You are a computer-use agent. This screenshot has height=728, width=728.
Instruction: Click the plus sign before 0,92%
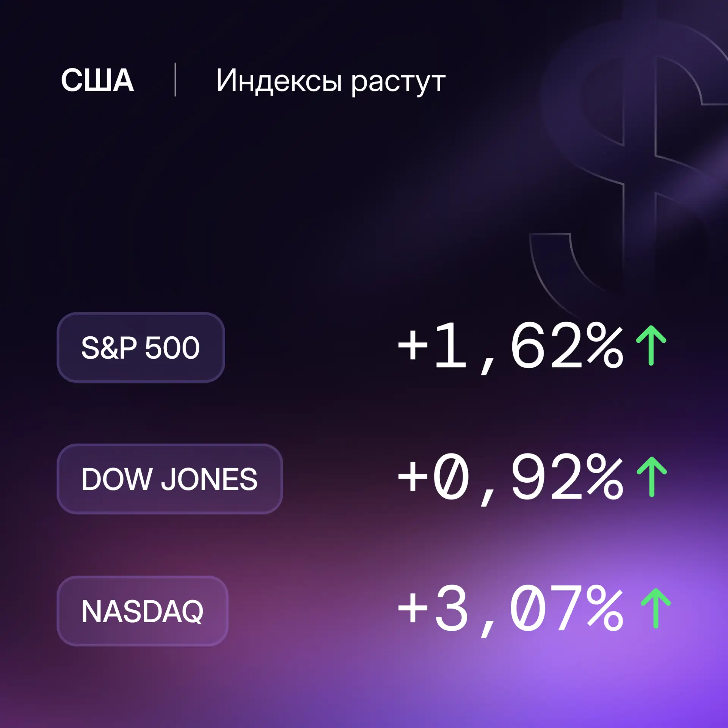tap(413, 477)
